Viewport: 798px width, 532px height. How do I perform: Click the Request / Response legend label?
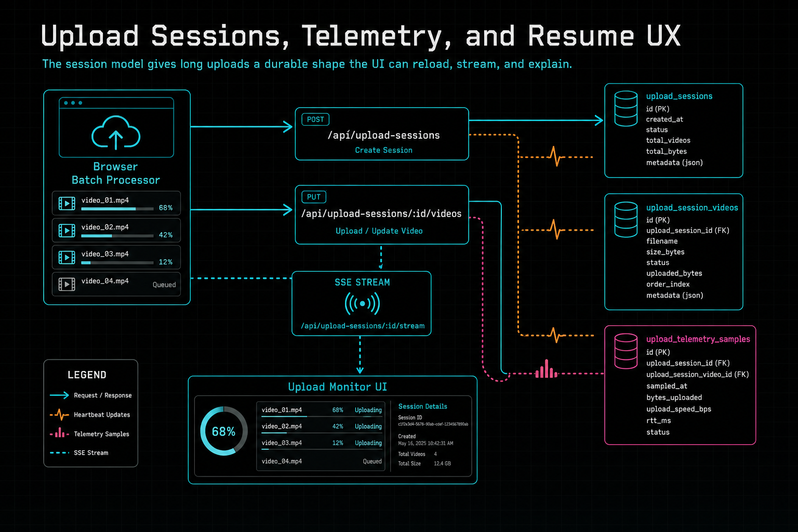pyautogui.click(x=103, y=395)
